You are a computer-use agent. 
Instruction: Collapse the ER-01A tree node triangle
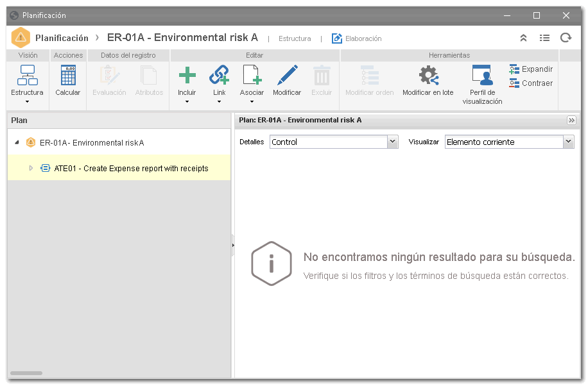pyautogui.click(x=17, y=142)
